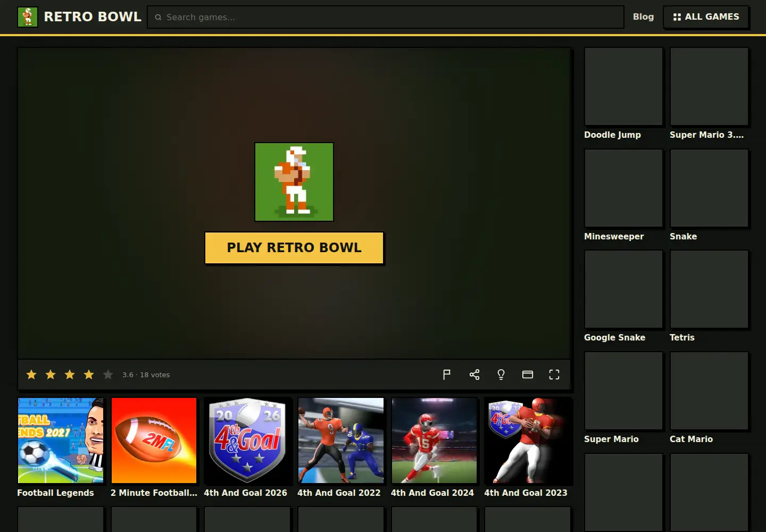Click the magnifier icon in the search bar
The image size is (766, 532).
click(158, 18)
